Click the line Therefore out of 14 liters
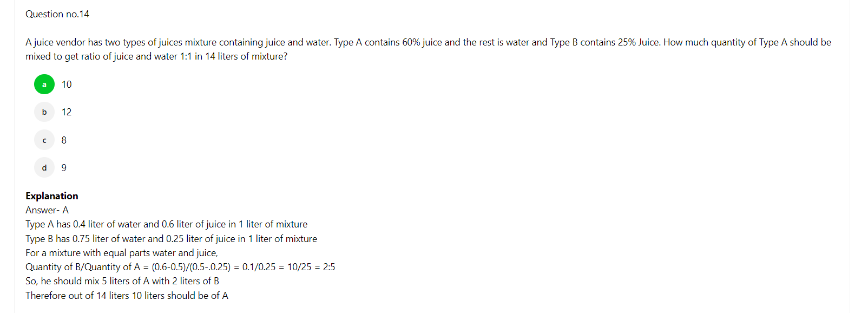Screen dimensions: 868x313 pyautogui.click(x=127, y=296)
